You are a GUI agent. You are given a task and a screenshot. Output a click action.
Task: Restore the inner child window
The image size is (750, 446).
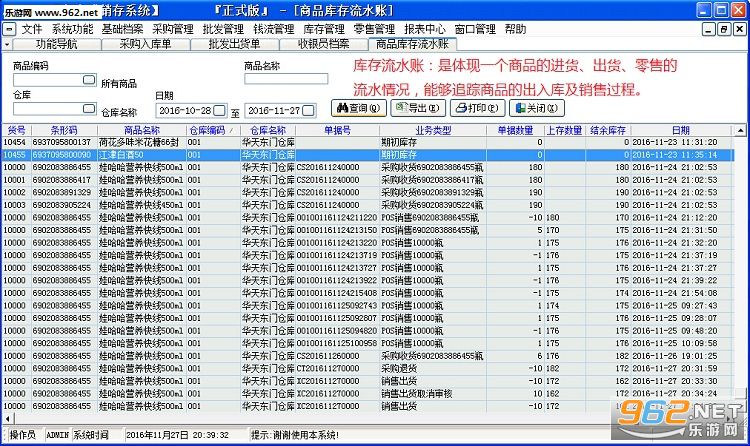pos(724,29)
